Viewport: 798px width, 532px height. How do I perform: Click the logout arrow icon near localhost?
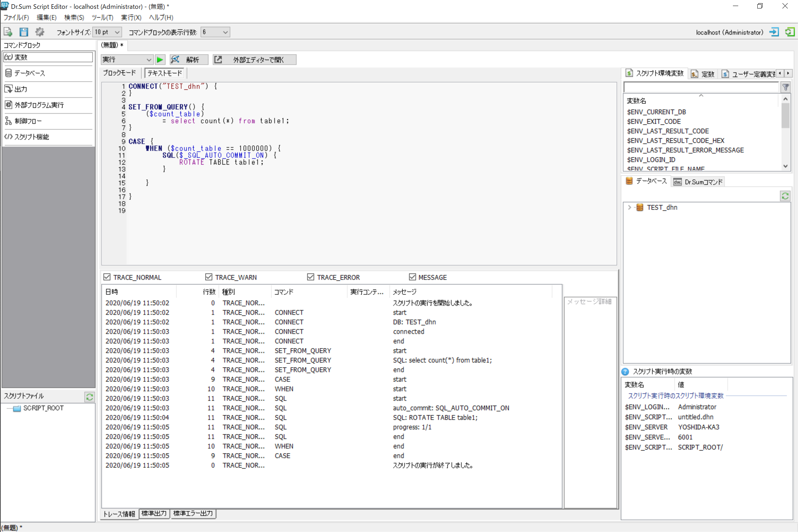[774, 32]
